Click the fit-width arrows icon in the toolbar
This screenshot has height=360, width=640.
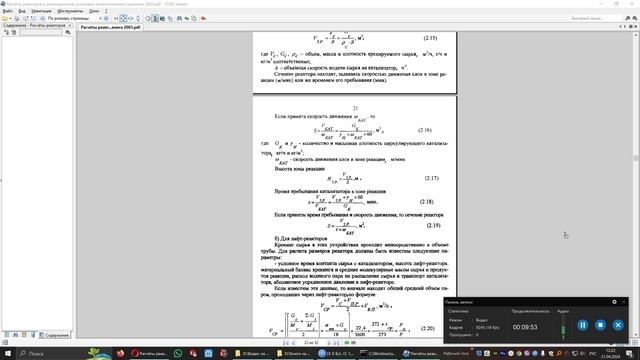tap(131, 18)
